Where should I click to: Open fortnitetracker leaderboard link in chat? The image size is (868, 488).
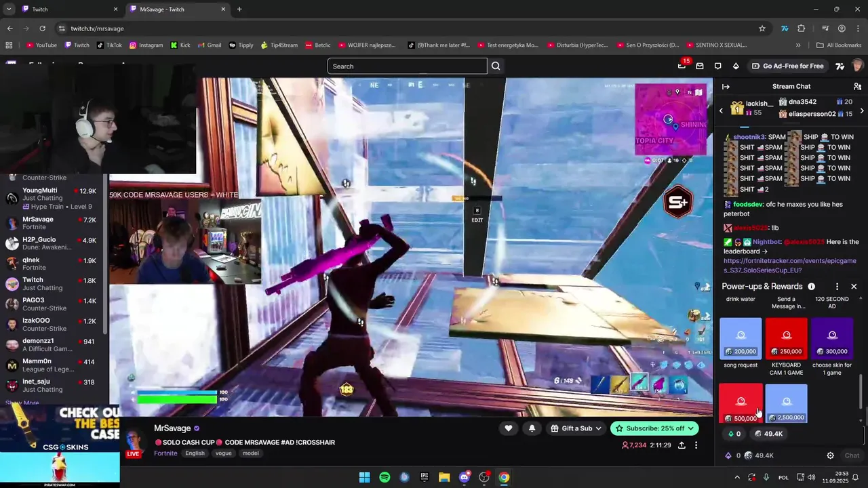[x=789, y=265]
